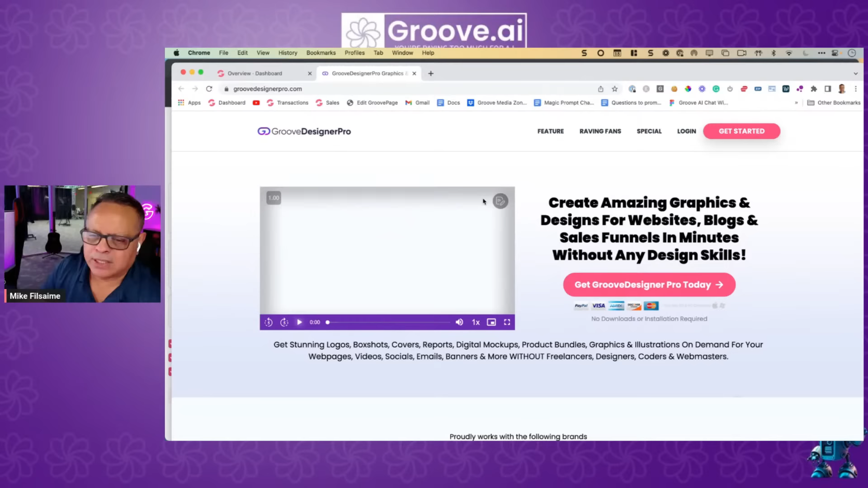The image size is (868, 488).
Task: Open the Chrome app menu
Action: [199, 53]
